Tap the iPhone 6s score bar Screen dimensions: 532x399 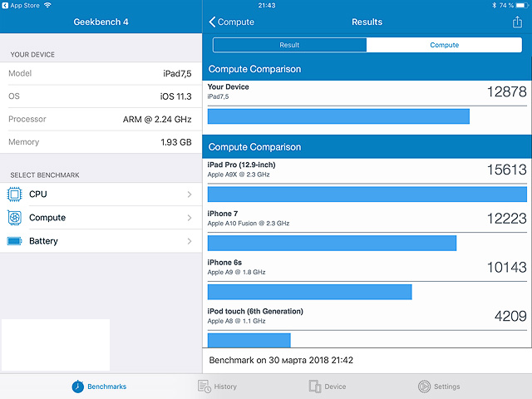[310, 292]
